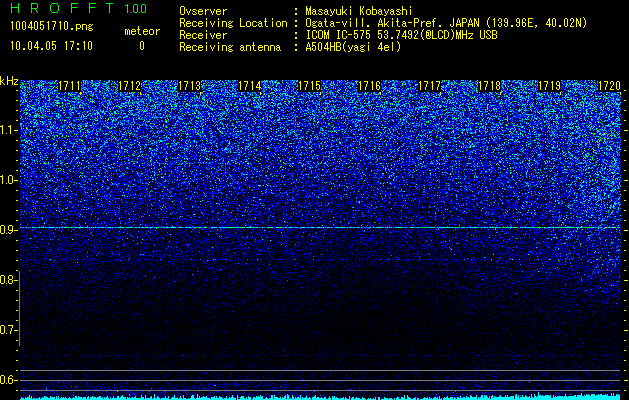Viewport: 629px width, 400px height.
Task: Click the kHz axis unit label
Action: click(x=9, y=81)
